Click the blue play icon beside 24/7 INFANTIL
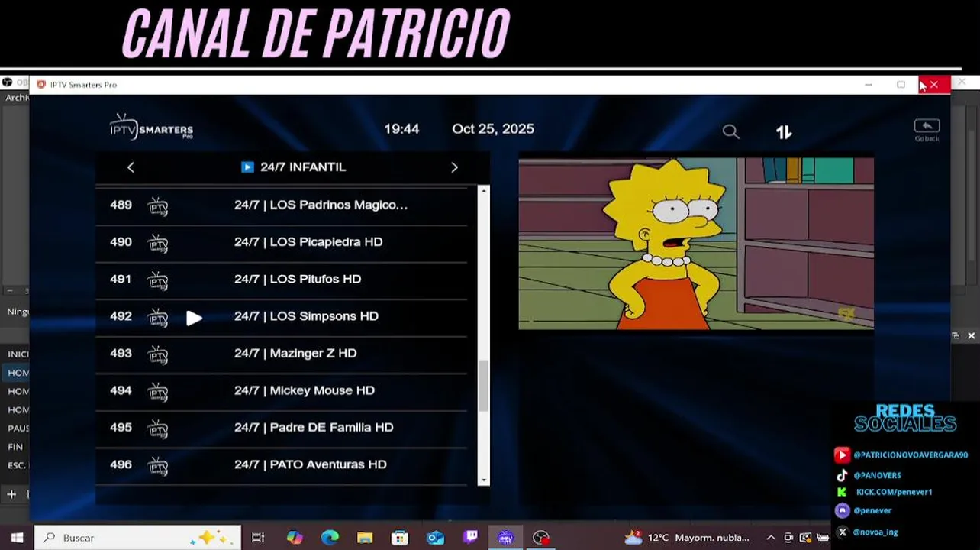Image resolution: width=980 pixels, height=550 pixels. (247, 167)
